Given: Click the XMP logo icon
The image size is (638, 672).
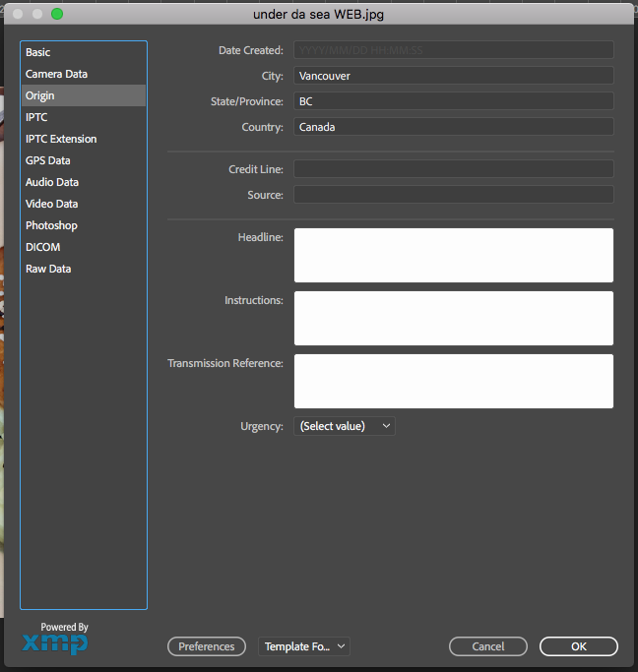Looking at the screenshot, I should pyautogui.click(x=55, y=643).
